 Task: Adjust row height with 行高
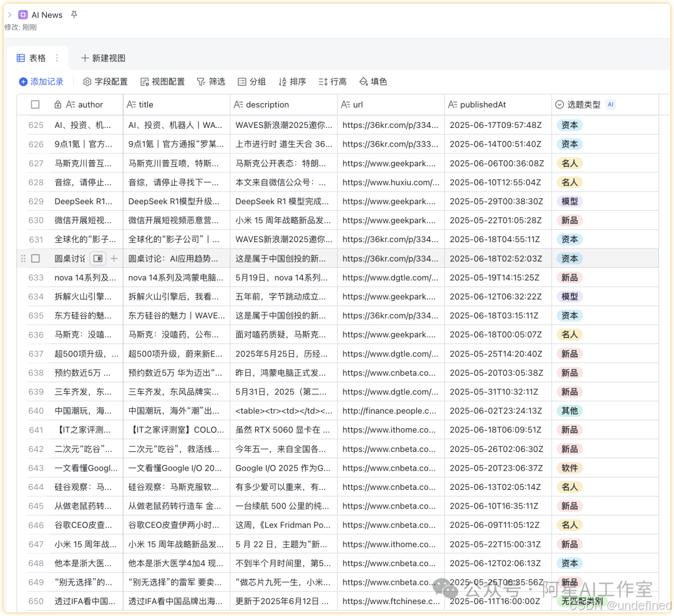[x=332, y=82]
